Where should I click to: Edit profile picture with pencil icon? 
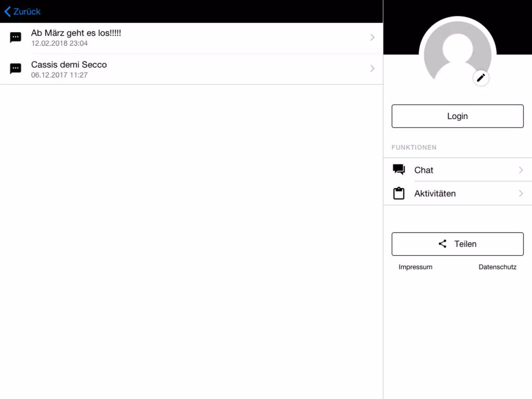pyautogui.click(x=481, y=78)
